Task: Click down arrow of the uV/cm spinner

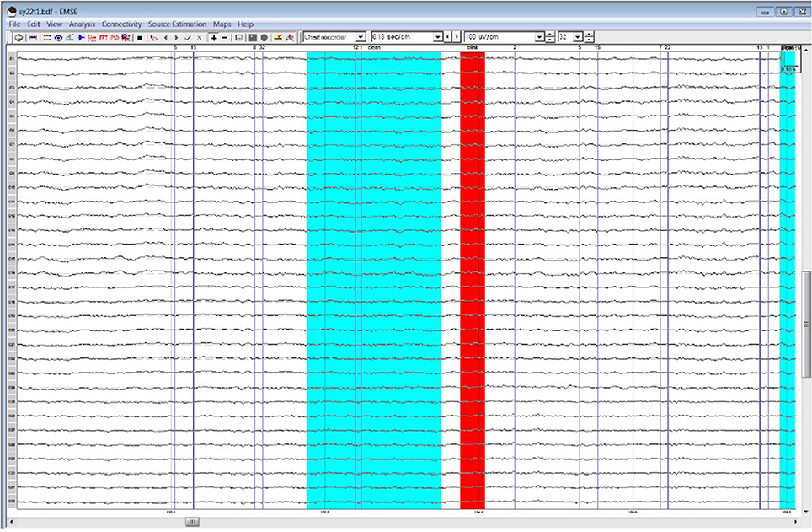Action: pos(551,40)
